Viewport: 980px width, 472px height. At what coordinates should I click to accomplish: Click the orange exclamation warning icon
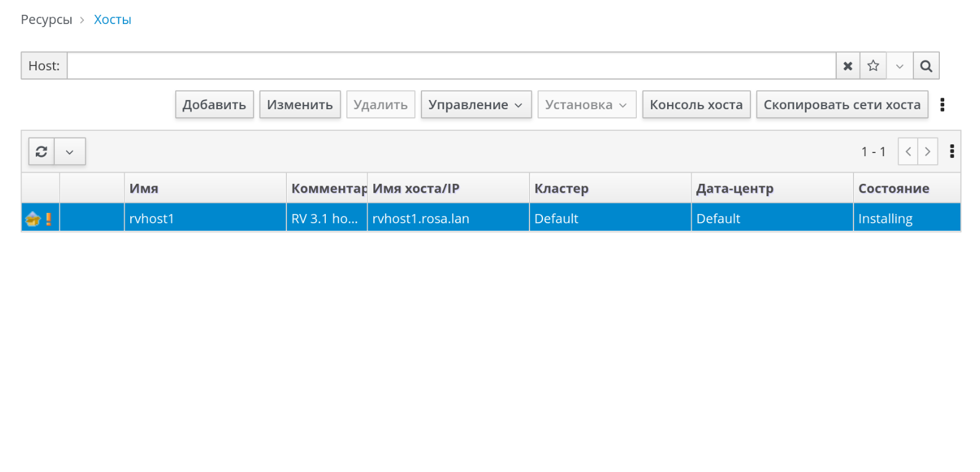point(48,218)
